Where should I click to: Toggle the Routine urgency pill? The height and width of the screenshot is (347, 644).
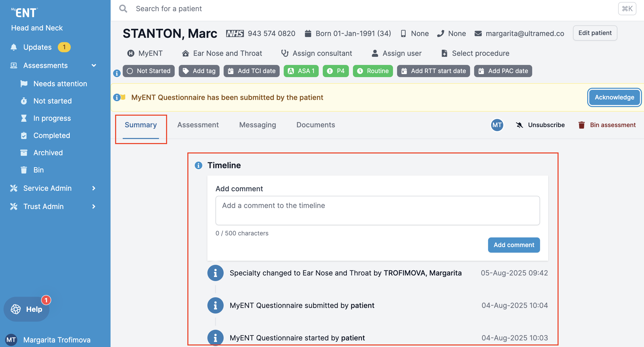click(373, 71)
